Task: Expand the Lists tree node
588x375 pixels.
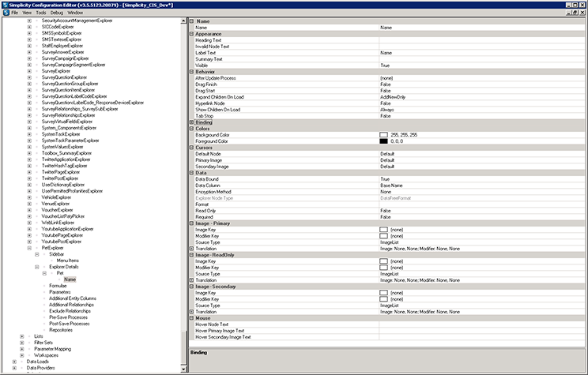Action: tap(22, 336)
